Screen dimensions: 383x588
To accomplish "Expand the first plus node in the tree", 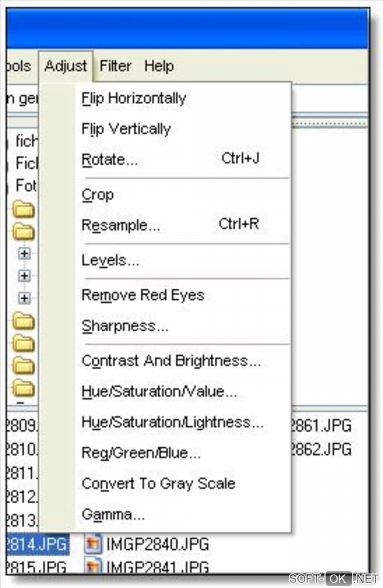I will point(24,254).
